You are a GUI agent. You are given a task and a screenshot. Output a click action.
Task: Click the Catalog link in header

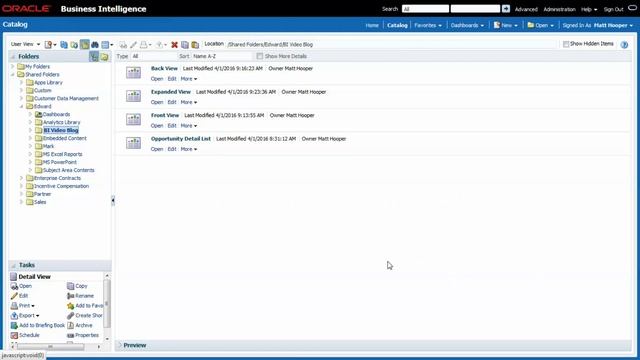coord(397,25)
